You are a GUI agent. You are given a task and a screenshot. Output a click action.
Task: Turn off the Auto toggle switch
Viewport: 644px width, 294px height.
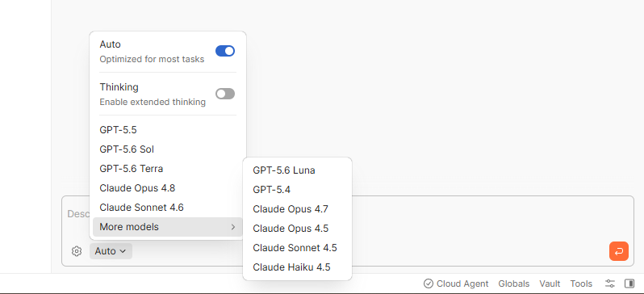point(225,51)
